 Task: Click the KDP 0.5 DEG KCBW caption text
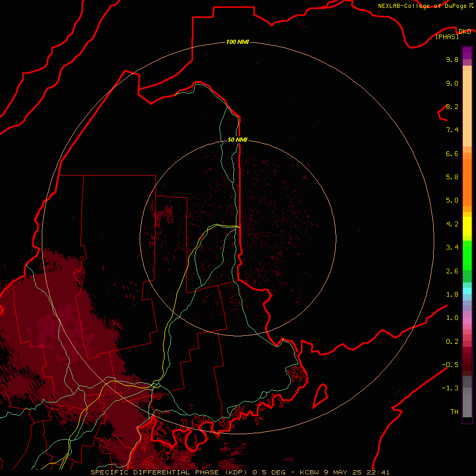[240, 472]
